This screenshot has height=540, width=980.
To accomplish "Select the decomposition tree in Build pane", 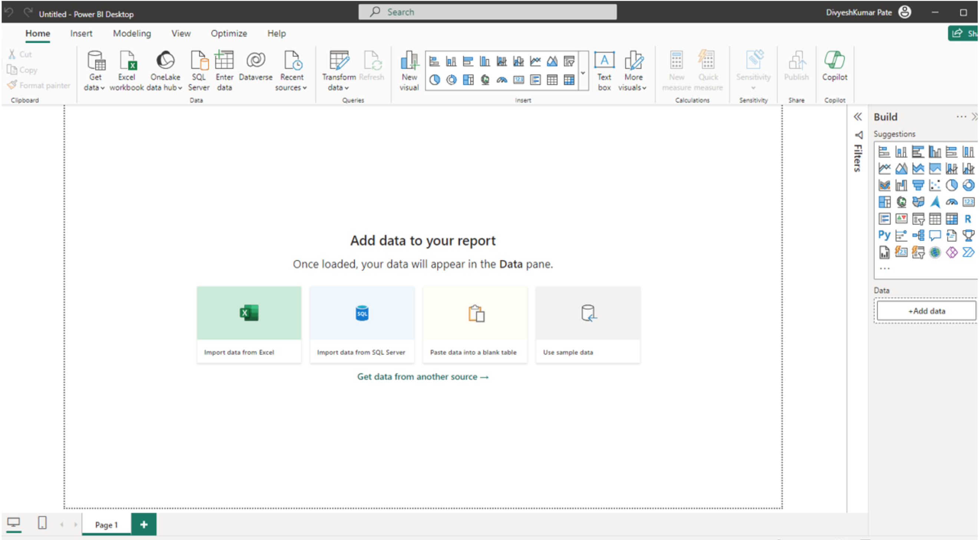I will point(918,235).
